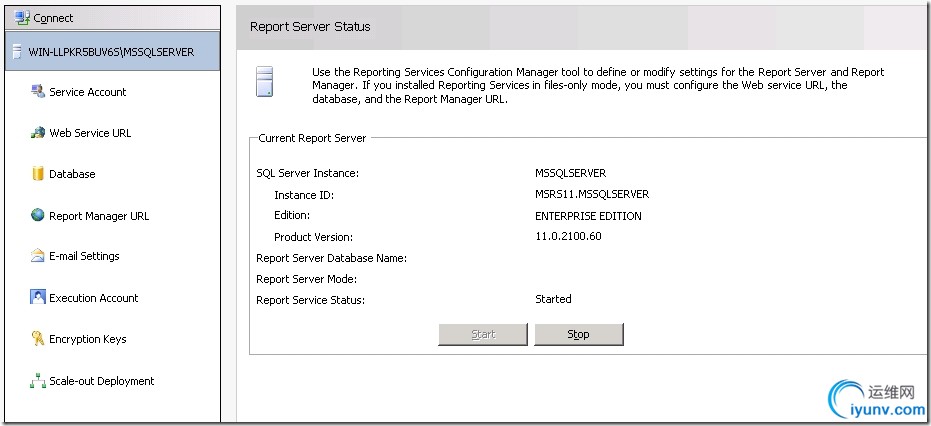Click the SQL Server Instance label
Screen dimensions: 931x426
tap(308, 173)
